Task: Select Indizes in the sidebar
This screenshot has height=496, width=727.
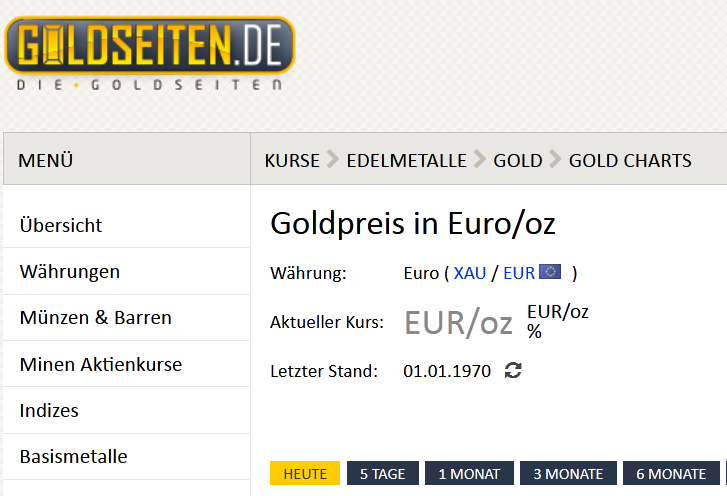Action: pyautogui.click(x=49, y=411)
